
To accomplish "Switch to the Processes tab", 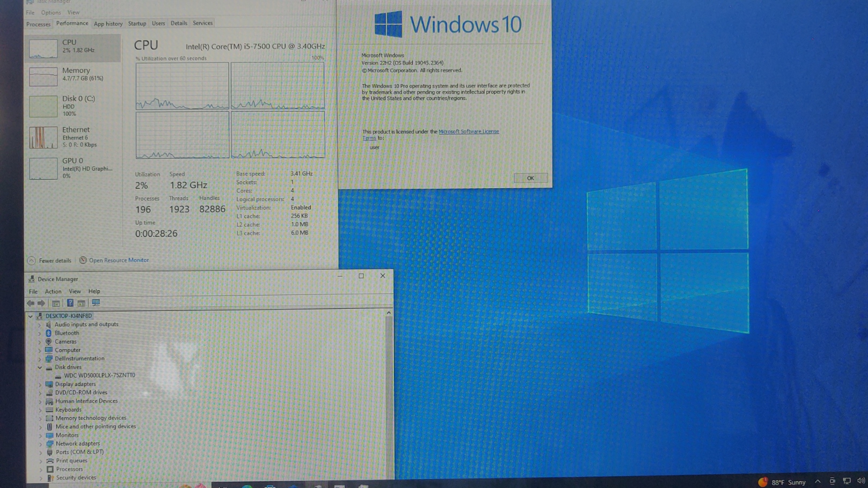I will [x=38, y=24].
